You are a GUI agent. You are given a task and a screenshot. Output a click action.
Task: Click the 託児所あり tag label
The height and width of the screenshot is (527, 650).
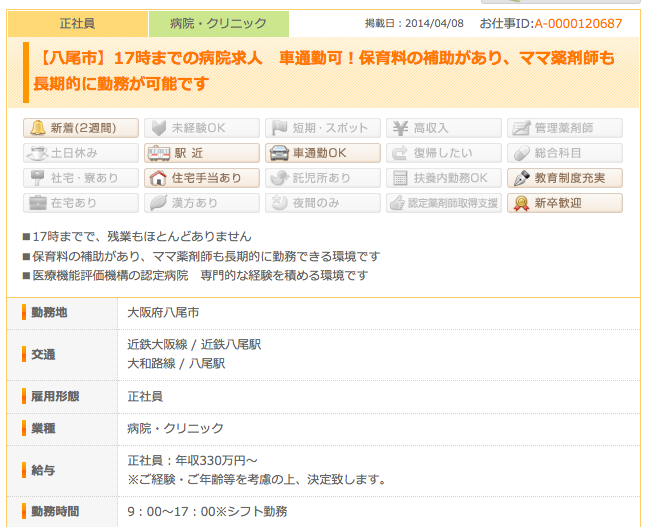pos(322,178)
